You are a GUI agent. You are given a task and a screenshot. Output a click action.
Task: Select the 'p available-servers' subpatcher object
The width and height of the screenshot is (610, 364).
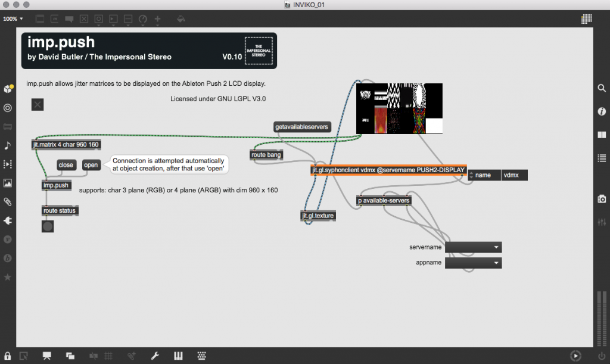(x=384, y=200)
